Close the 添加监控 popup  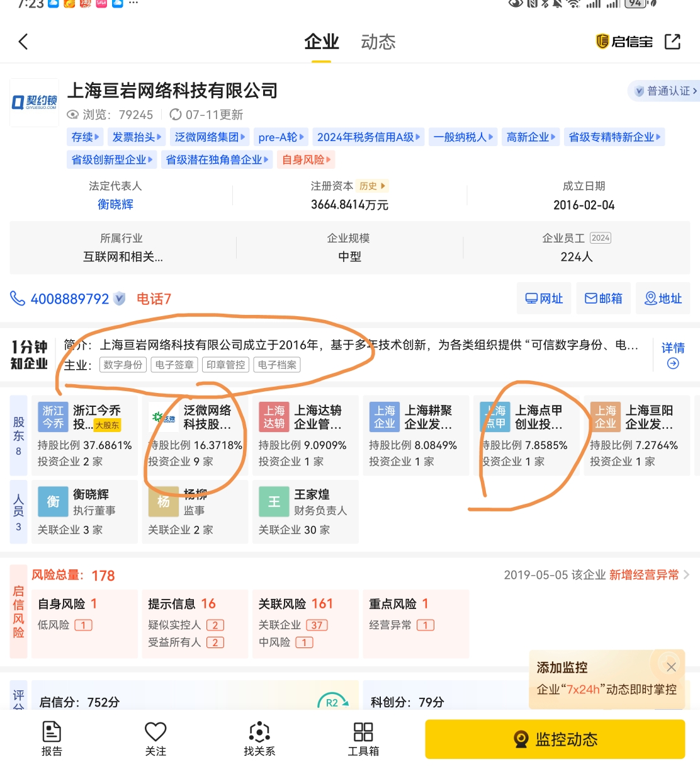coord(671,667)
